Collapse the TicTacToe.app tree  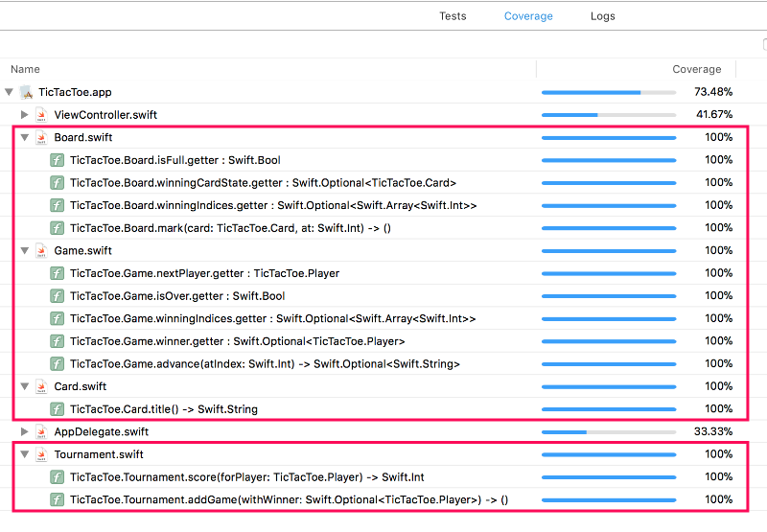tap(10, 92)
